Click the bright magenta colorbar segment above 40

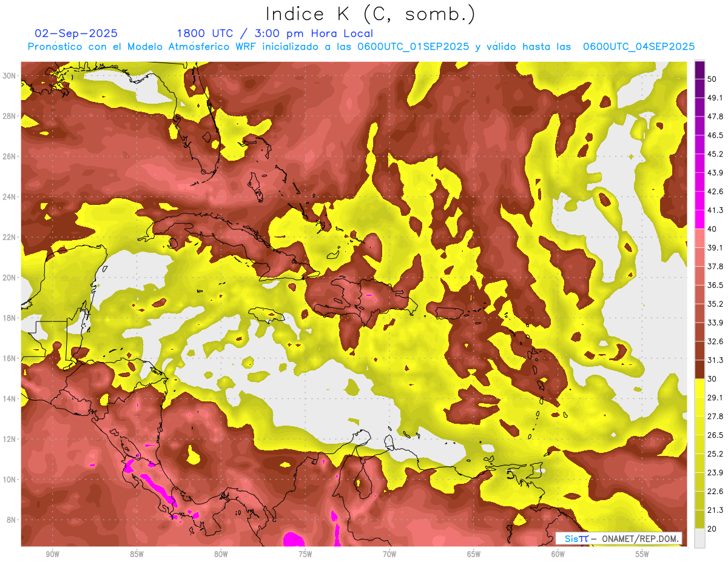click(699, 219)
